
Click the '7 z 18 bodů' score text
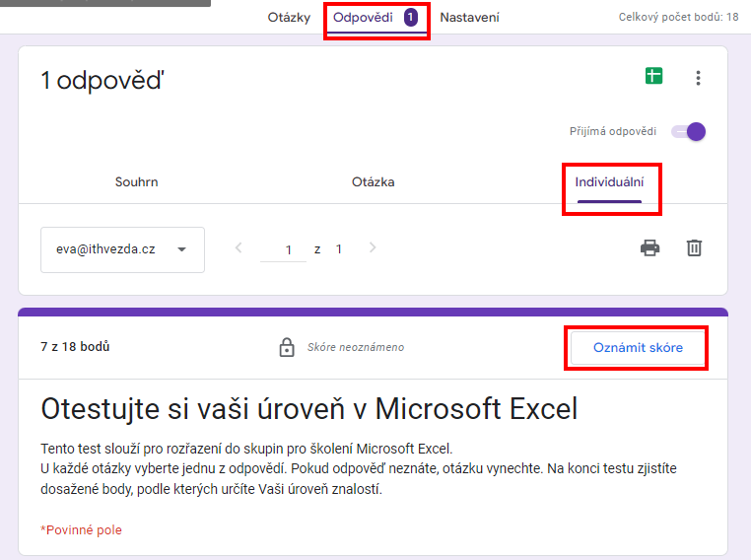(x=75, y=346)
